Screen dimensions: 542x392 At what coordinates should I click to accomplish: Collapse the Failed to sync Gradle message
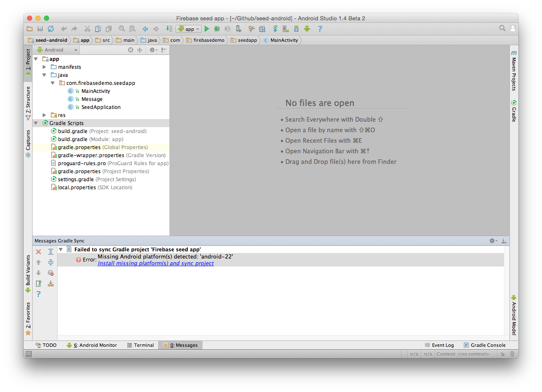click(x=61, y=250)
